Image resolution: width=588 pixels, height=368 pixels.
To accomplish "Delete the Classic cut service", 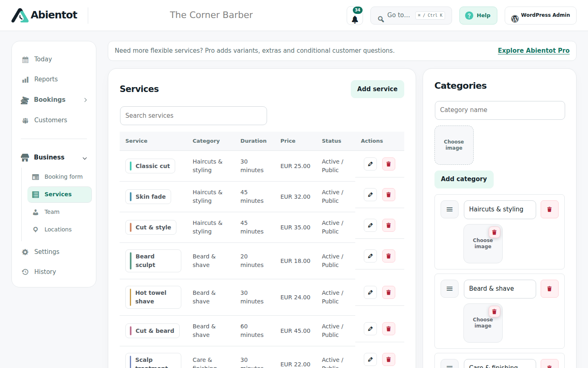I will point(388,164).
